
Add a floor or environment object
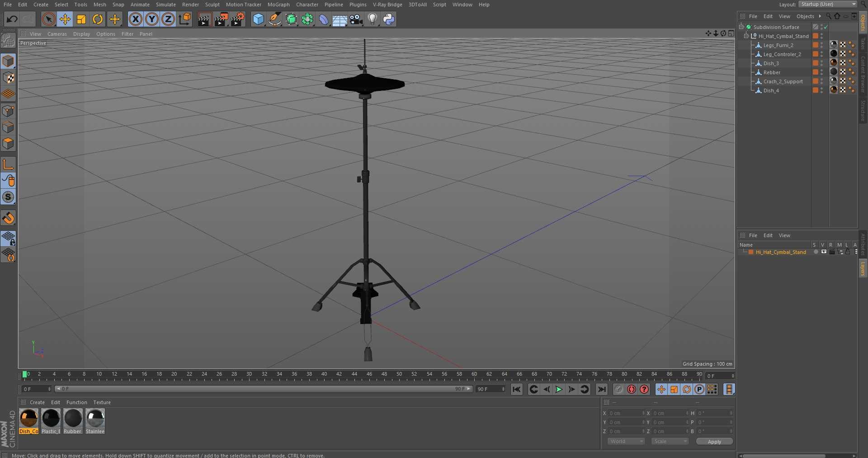(340, 19)
